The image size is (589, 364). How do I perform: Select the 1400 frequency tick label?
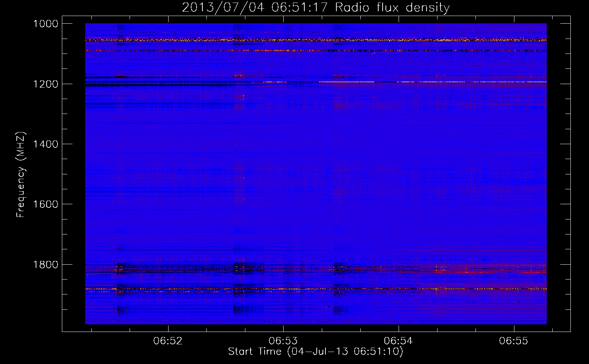click(46, 144)
